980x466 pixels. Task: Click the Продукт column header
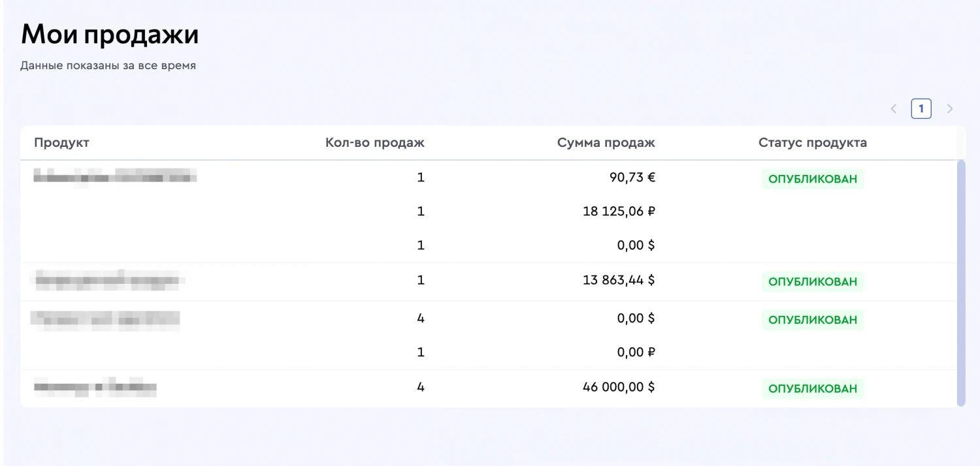pyautogui.click(x=61, y=143)
